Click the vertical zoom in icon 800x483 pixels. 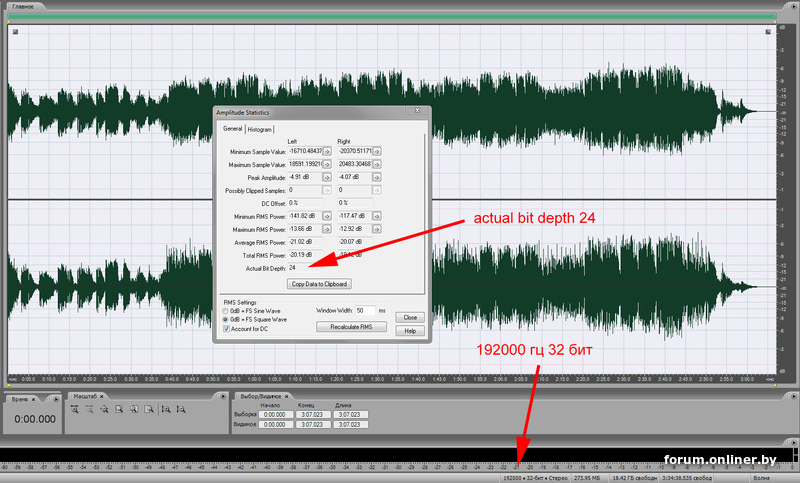[166, 409]
